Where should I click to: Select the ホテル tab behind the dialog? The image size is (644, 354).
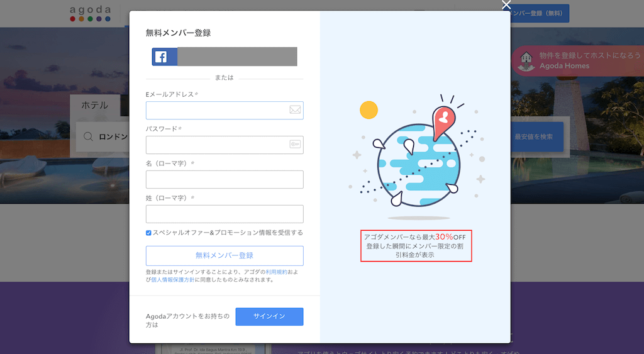point(95,105)
